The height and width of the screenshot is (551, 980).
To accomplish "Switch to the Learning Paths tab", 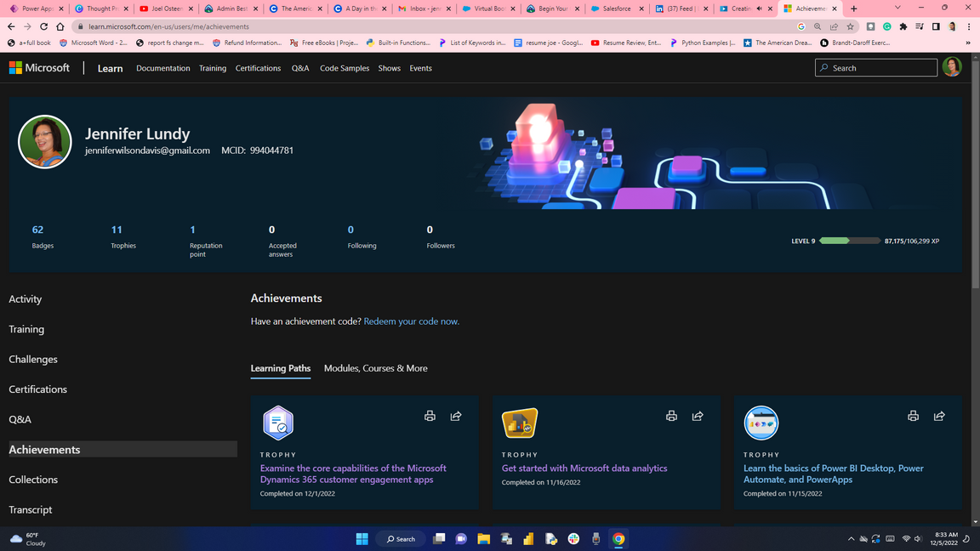I will pyautogui.click(x=281, y=368).
